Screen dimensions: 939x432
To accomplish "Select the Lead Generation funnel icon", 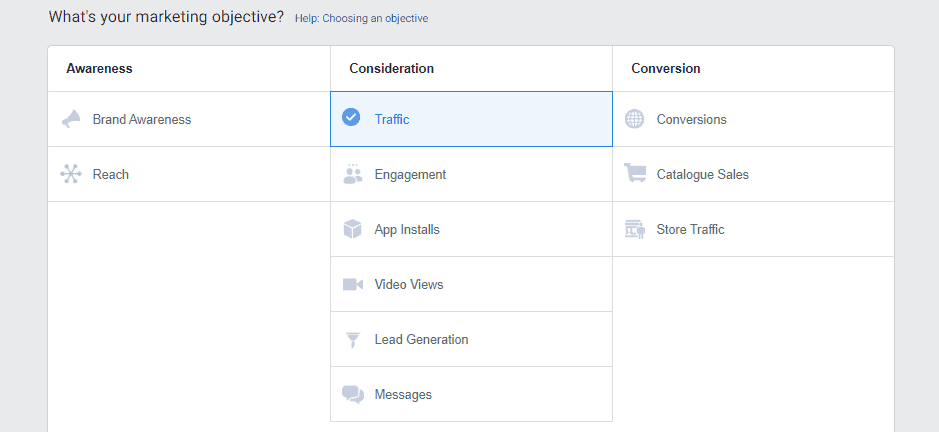I will click(353, 340).
